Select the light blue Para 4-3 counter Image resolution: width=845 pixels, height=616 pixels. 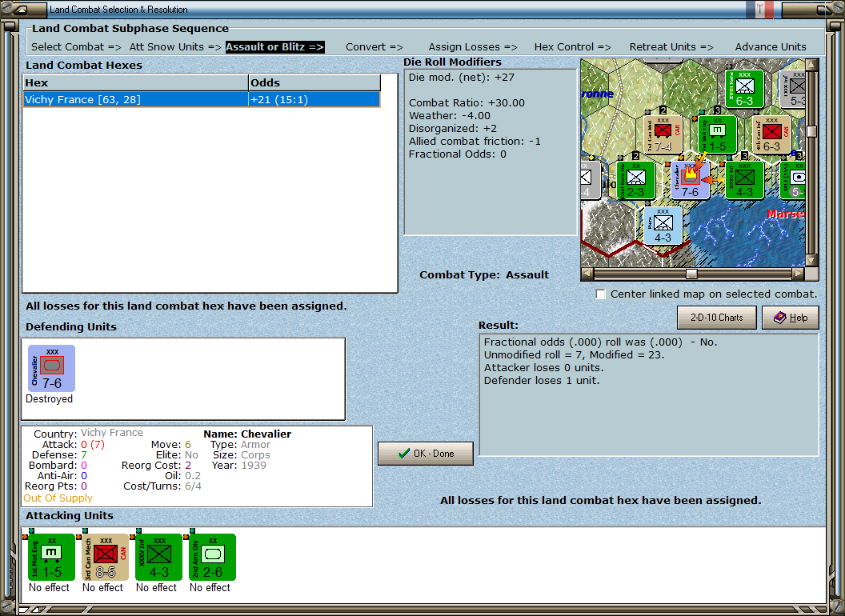tap(663, 226)
